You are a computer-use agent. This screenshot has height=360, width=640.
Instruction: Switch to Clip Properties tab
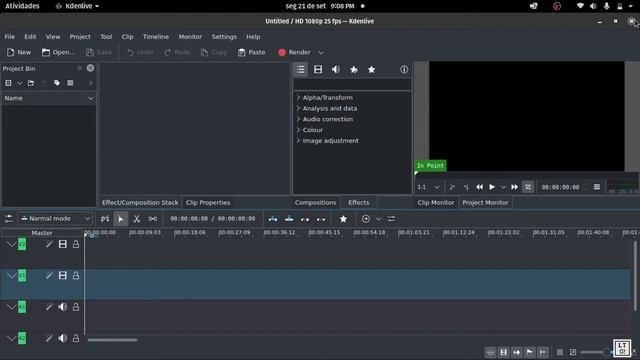[208, 202]
